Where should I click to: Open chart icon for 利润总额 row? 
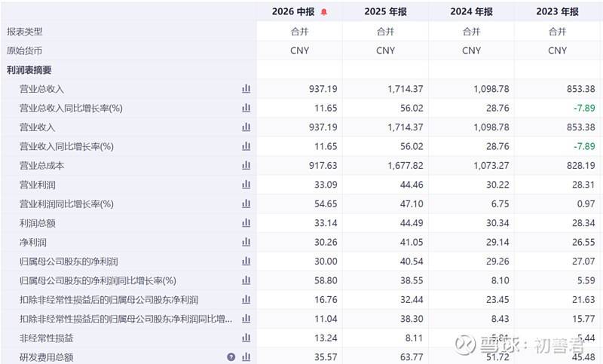point(246,223)
